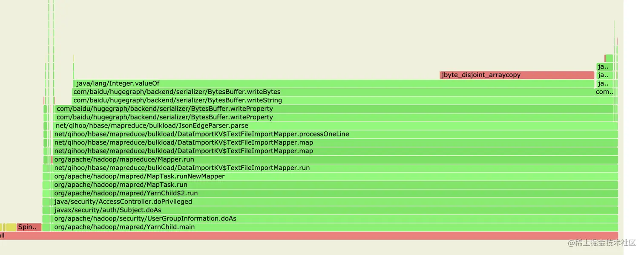Click the ja.. frame beside jbyte_disjoint_arraycopy

(605, 75)
